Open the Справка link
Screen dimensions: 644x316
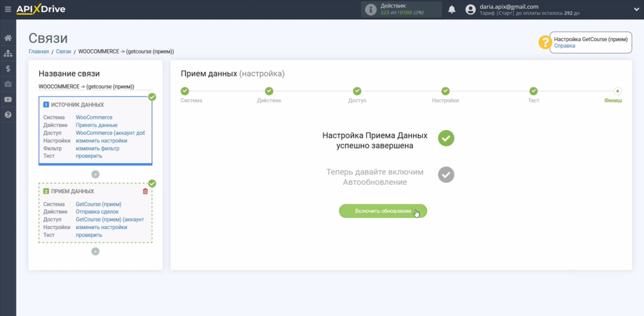pyautogui.click(x=564, y=46)
